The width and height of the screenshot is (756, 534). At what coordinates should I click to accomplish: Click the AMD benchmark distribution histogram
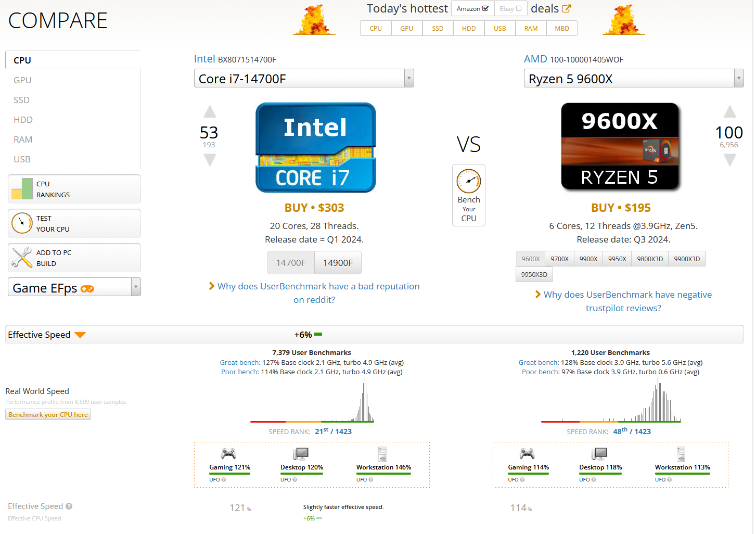(611, 399)
